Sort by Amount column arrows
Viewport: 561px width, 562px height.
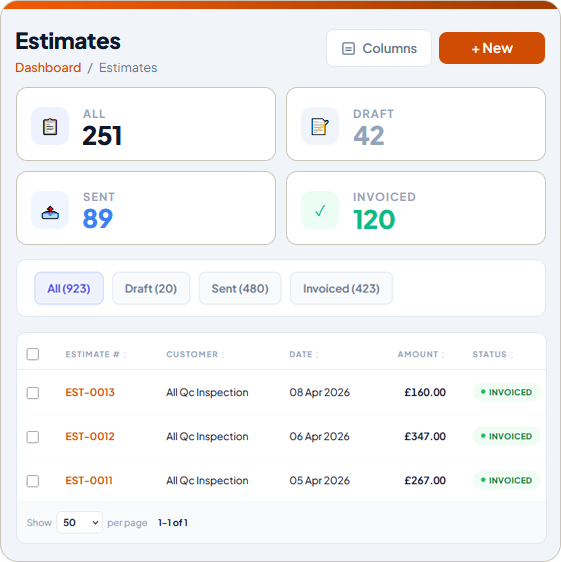pos(443,355)
